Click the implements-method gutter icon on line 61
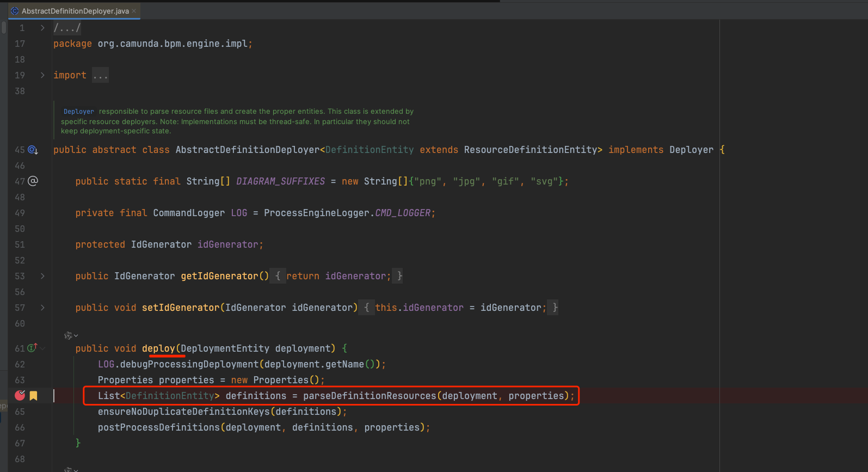 click(32, 348)
